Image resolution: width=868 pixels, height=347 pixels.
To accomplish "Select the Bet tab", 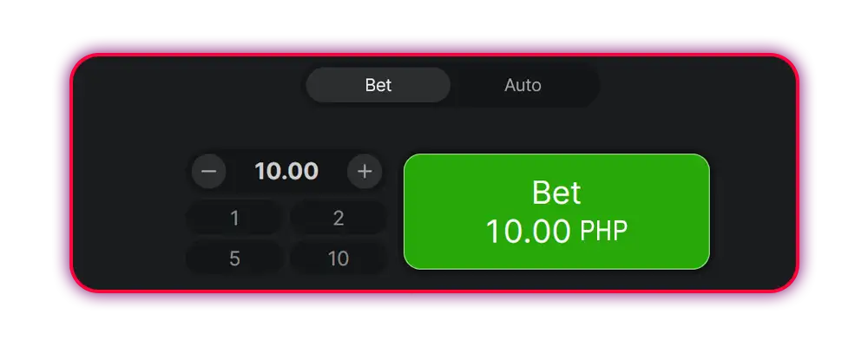I will 378,85.
